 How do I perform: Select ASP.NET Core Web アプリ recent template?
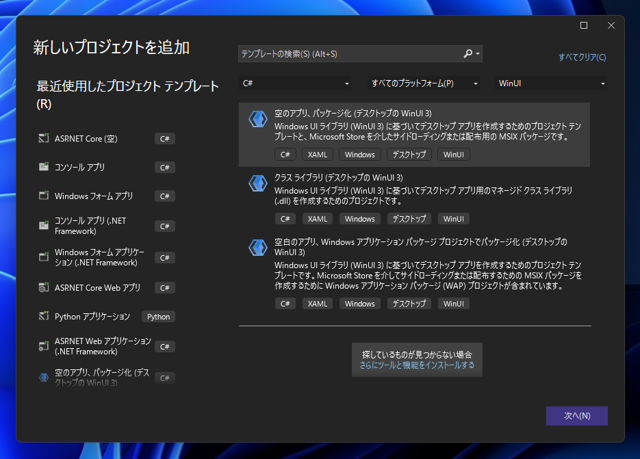(x=107, y=288)
